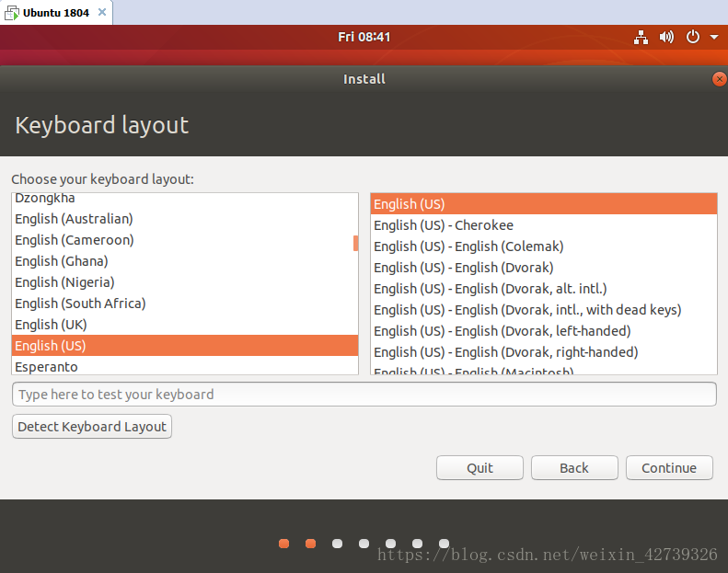Select English (US) - English (Dvorak) variant
The width and height of the screenshot is (728, 573).
click(544, 268)
